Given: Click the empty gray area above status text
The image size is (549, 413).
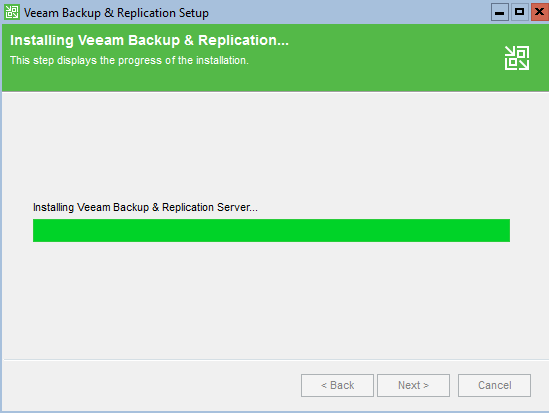Looking at the screenshot, I should click(273, 147).
